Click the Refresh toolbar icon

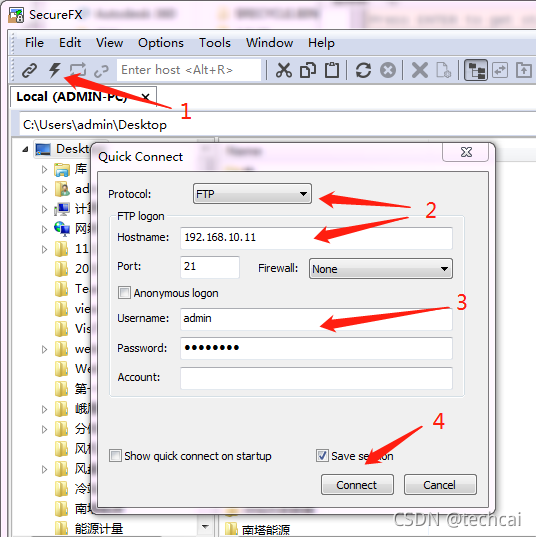(x=363, y=70)
